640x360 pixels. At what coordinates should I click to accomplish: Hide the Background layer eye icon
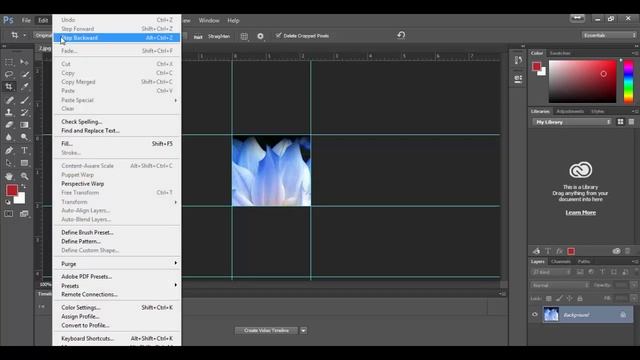click(x=535, y=315)
